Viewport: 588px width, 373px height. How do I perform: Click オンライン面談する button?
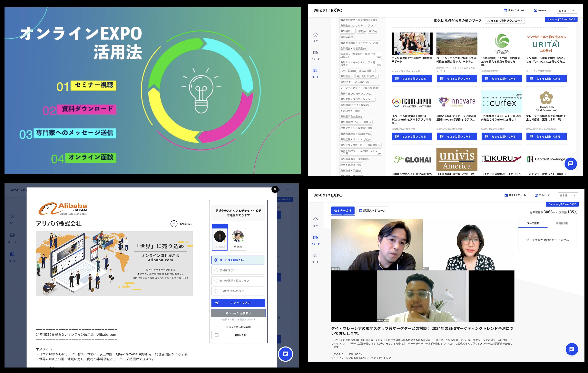click(238, 313)
